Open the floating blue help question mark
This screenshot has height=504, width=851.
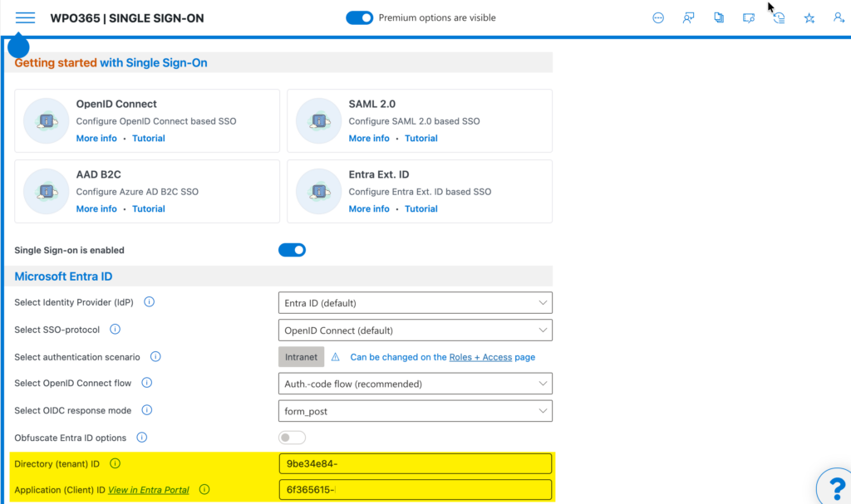pos(834,487)
